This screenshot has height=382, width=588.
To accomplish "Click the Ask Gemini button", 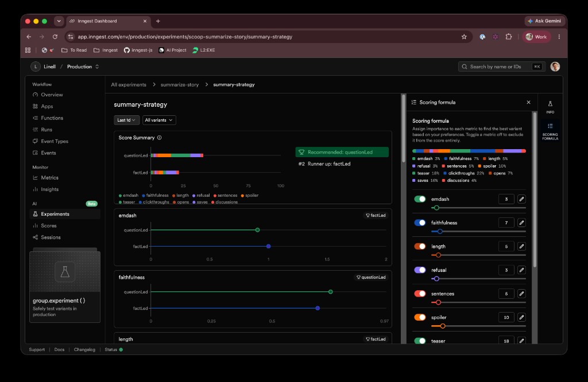I will click(x=544, y=21).
